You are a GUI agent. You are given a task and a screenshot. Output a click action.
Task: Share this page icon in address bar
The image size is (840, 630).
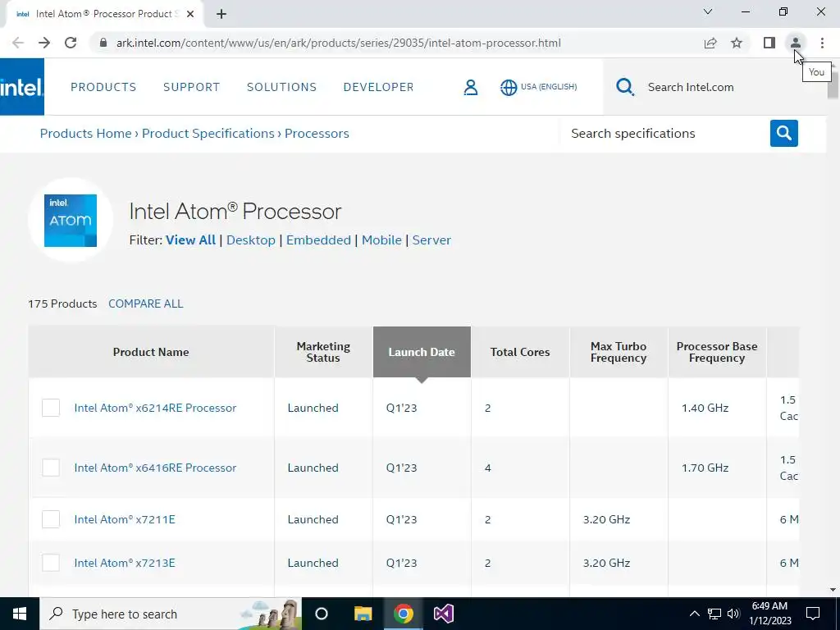[x=710, y=43]
